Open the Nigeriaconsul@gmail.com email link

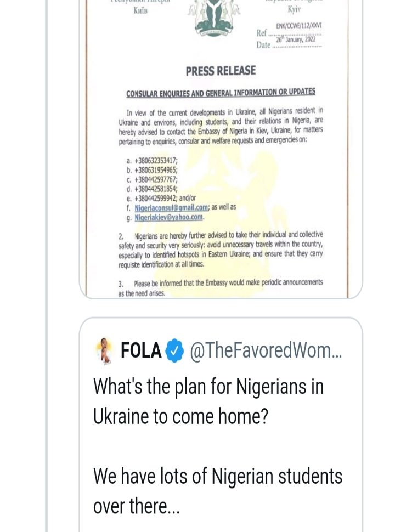tap(171, 207)
